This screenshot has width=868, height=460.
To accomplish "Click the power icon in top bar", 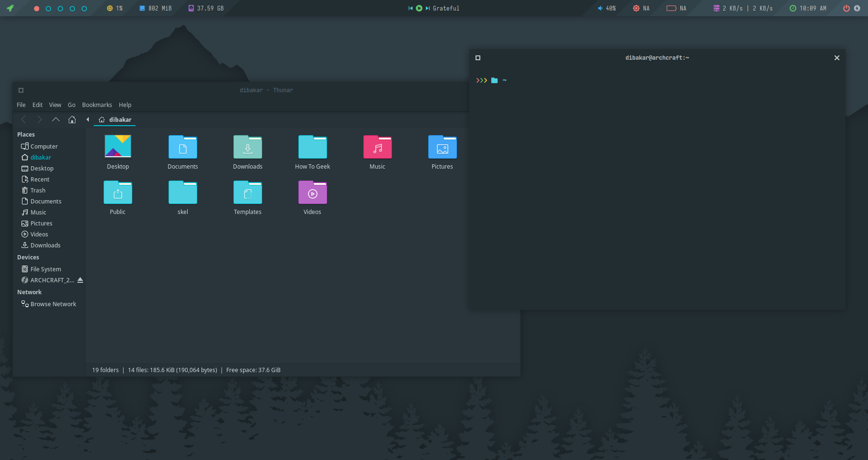I will [847, 8].
